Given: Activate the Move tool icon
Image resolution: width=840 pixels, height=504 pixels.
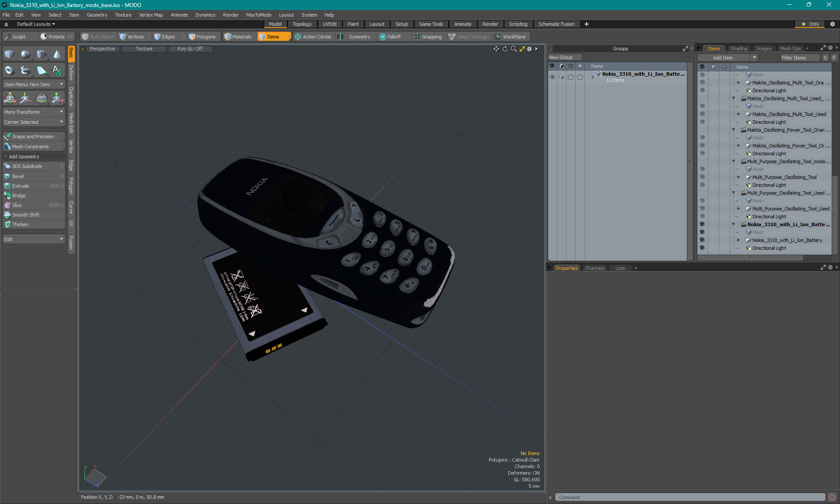Looking at the screenshot, I should (25, 98).
